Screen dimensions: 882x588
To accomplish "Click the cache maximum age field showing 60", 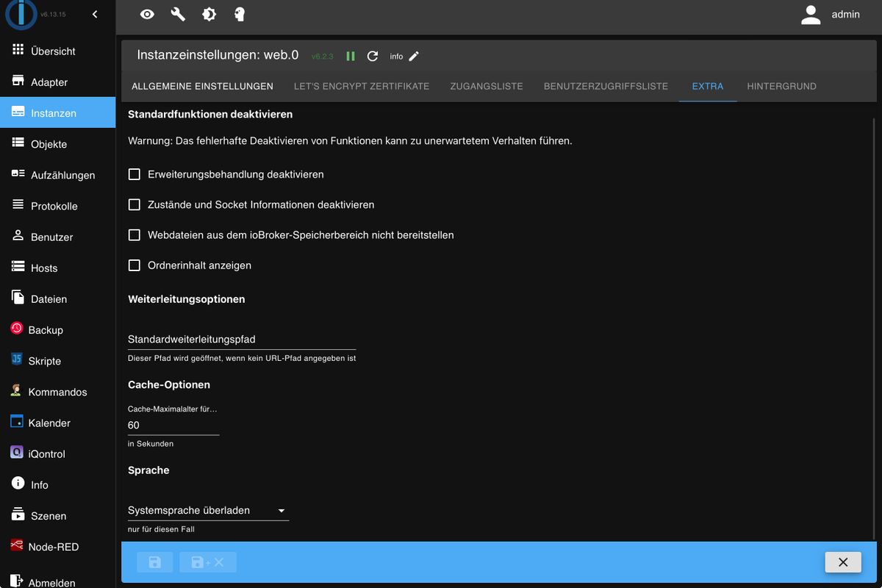I will pyautogui.click(x=173, y=425).
